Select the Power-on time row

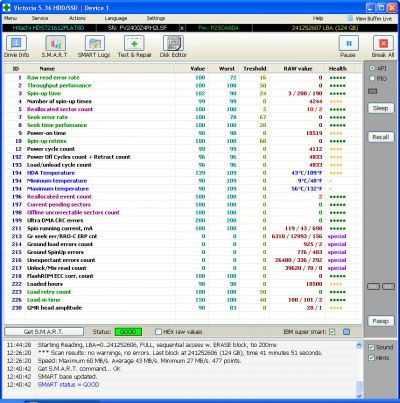183,133
